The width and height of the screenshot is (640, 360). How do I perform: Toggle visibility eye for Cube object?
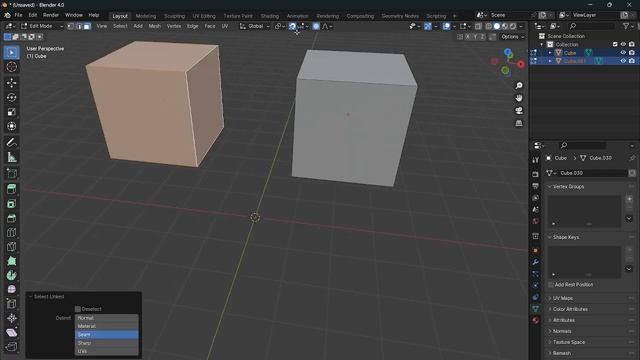point(623,53)
